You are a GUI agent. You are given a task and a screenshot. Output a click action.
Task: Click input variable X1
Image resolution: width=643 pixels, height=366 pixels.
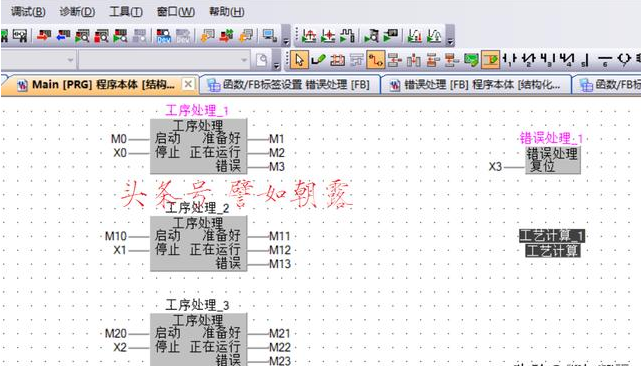click(120, 250)
